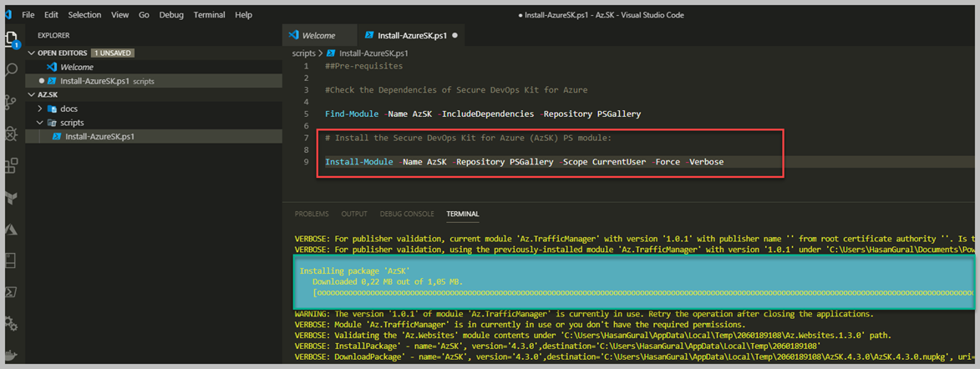Open the Extensions view
Image resolution: width=980 pixels, height=369 pixels.
[11, 165]
